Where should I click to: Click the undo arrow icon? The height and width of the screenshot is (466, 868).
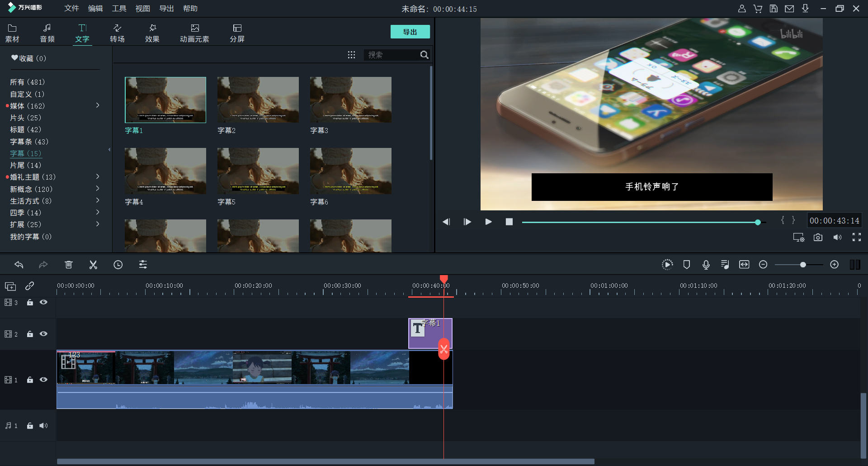click(x=19, y=265)
